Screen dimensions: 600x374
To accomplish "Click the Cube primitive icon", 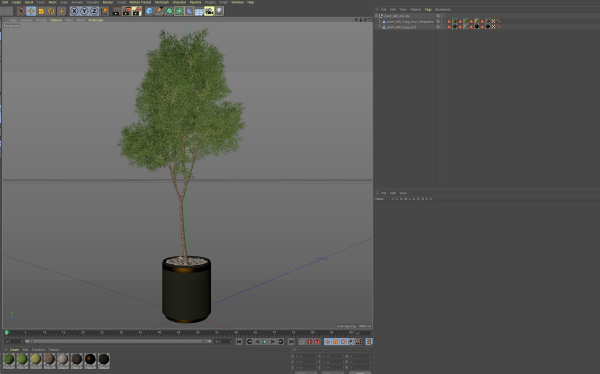I will click(x=149, y=11).
